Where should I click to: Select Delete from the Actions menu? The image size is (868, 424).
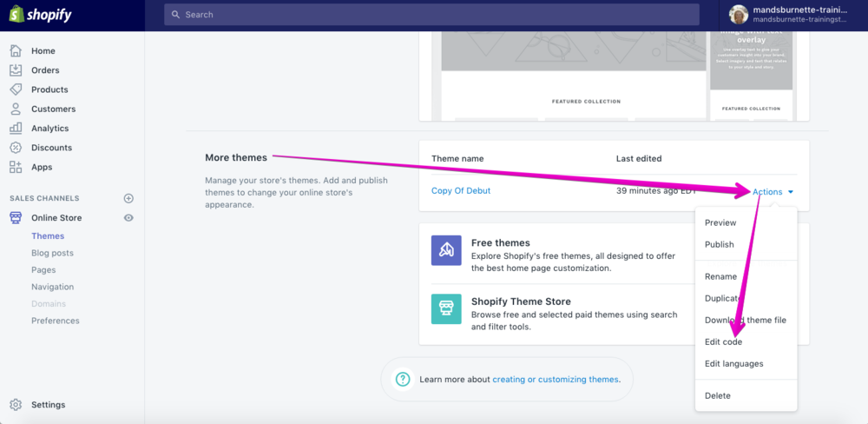tap(717, 396)
